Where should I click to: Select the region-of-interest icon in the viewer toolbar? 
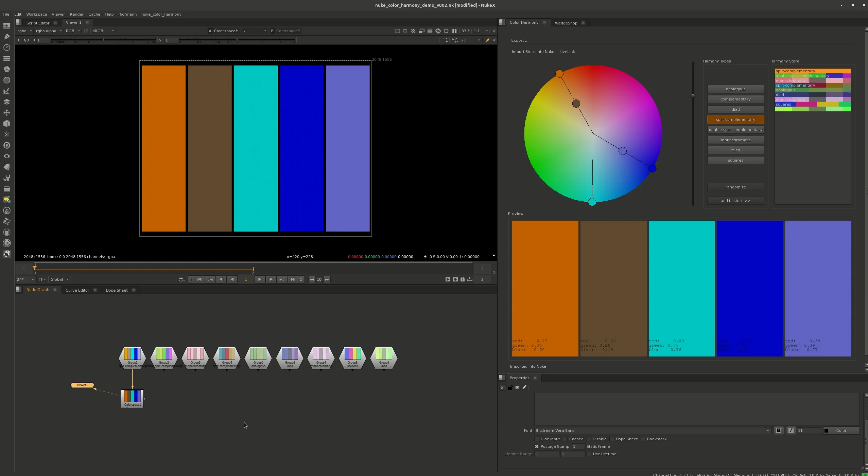444,40
